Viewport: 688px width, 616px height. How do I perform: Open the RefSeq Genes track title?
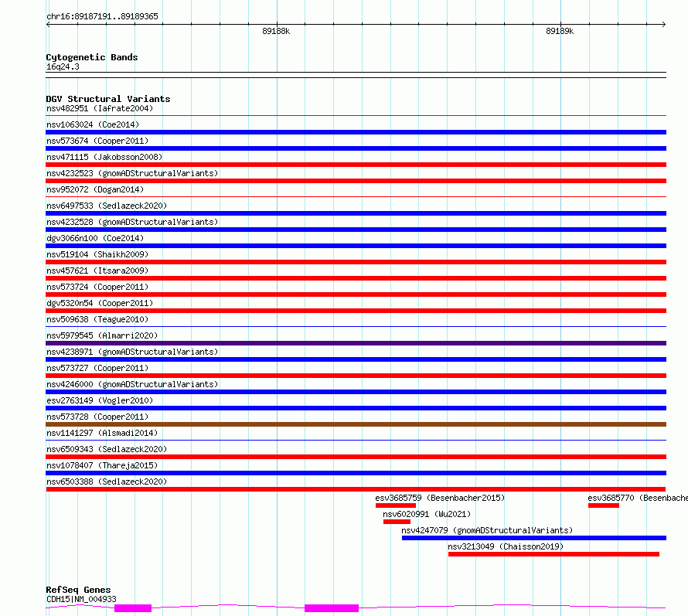[x=78, y=590]
